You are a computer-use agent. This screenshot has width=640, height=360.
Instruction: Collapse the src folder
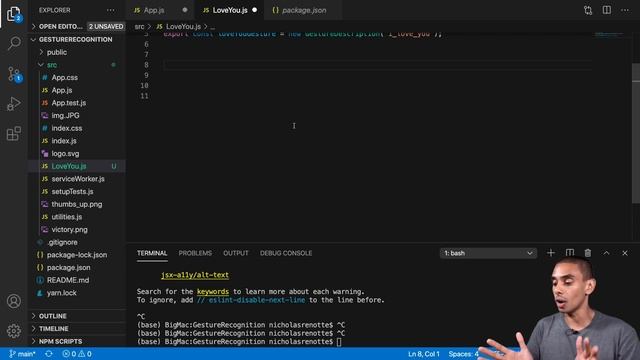[x=52, y=65]
